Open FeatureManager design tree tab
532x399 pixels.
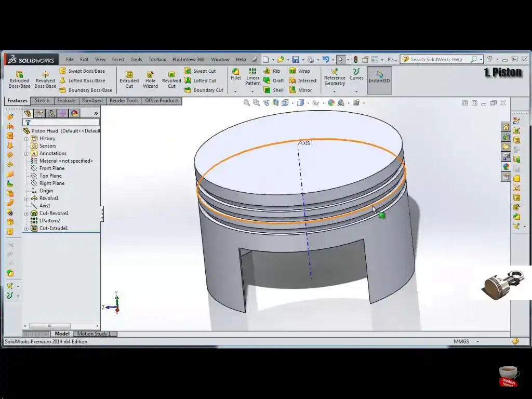click(28, 113)
